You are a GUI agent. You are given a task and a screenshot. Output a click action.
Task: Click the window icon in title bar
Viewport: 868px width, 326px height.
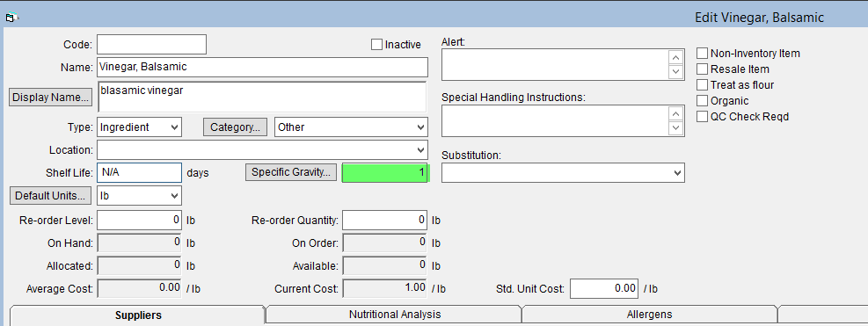11,18
